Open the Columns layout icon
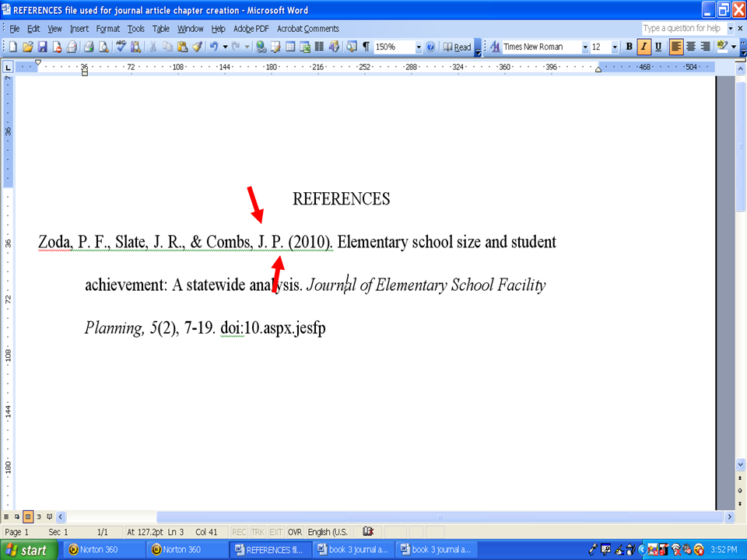The width and height of the screenshot is (747, 560). point(319,47)
